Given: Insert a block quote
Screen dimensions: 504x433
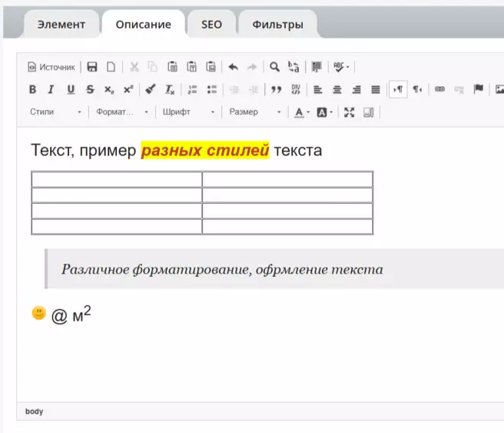Looking at the screenshot, I should 276,89.
